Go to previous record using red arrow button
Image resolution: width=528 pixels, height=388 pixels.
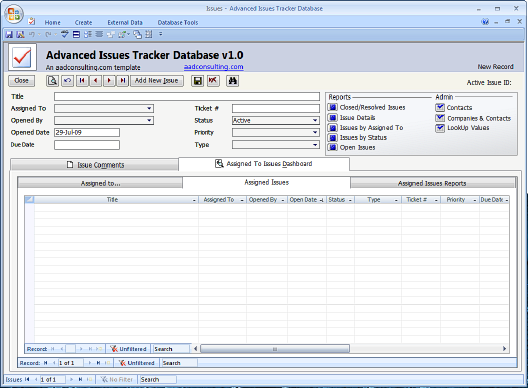(x=96, y=81)
